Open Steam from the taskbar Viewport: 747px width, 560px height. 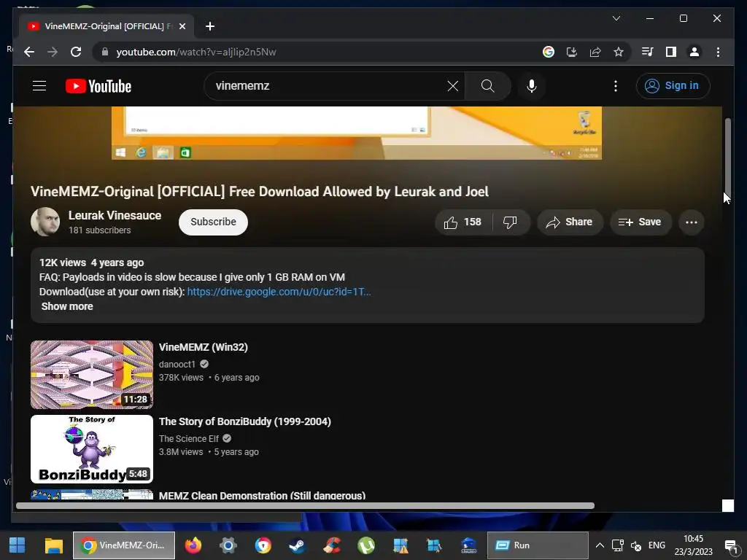point(298,545)
